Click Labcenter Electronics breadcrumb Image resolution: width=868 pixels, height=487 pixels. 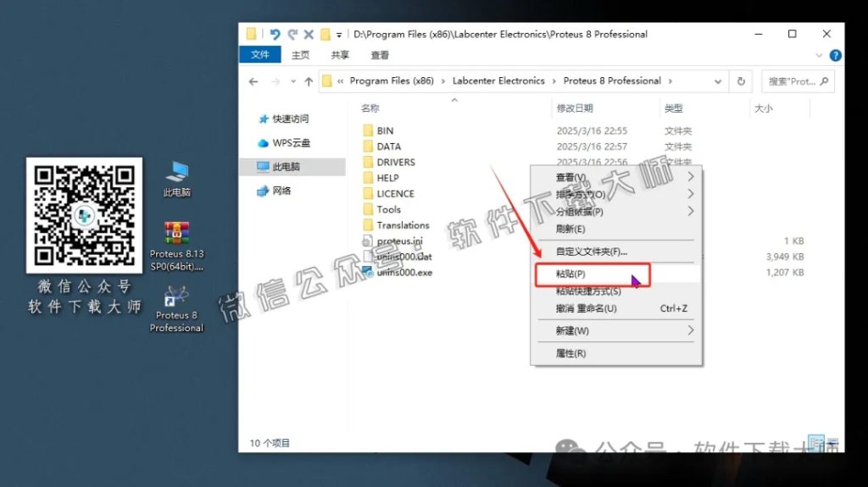[498, 80]
